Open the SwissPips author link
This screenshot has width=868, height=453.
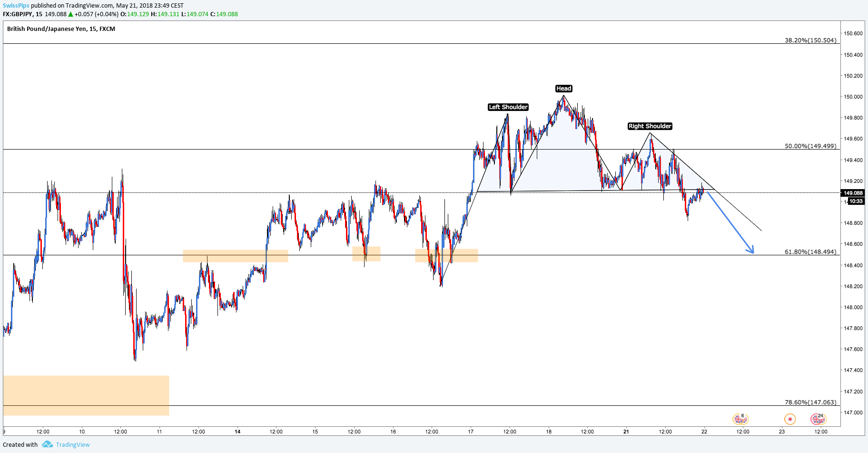[16, 6]
